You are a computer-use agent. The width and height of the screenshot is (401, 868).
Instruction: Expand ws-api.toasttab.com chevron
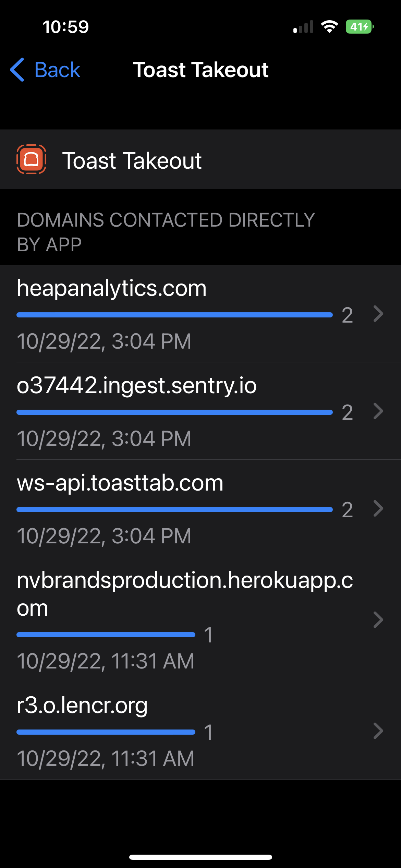click(378, 508)
